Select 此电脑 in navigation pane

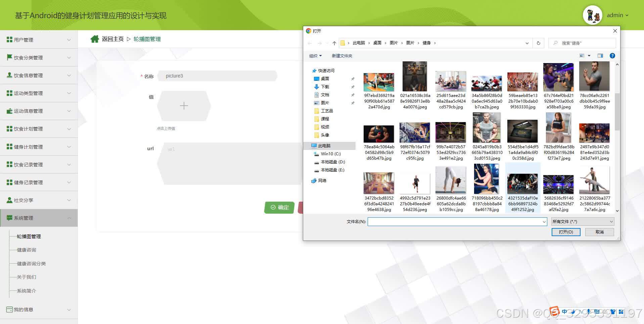pyautogui.click(x=324, y=146)
